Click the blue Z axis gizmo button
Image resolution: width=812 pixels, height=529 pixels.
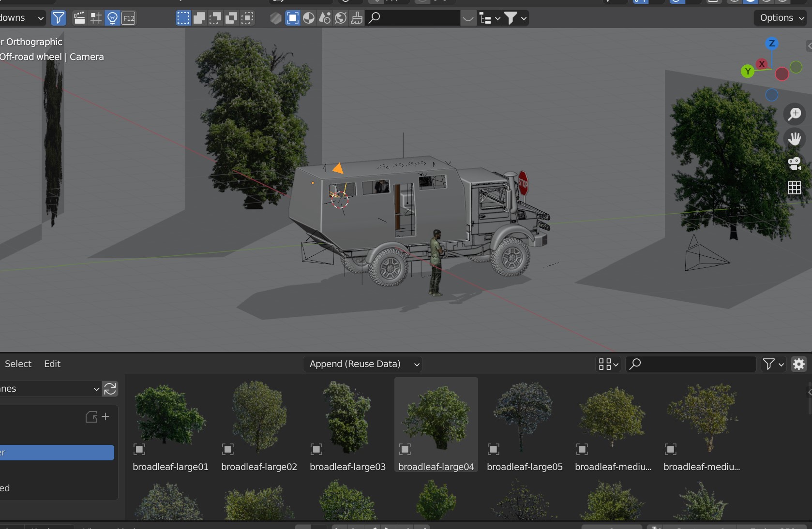tap(772, 44)
